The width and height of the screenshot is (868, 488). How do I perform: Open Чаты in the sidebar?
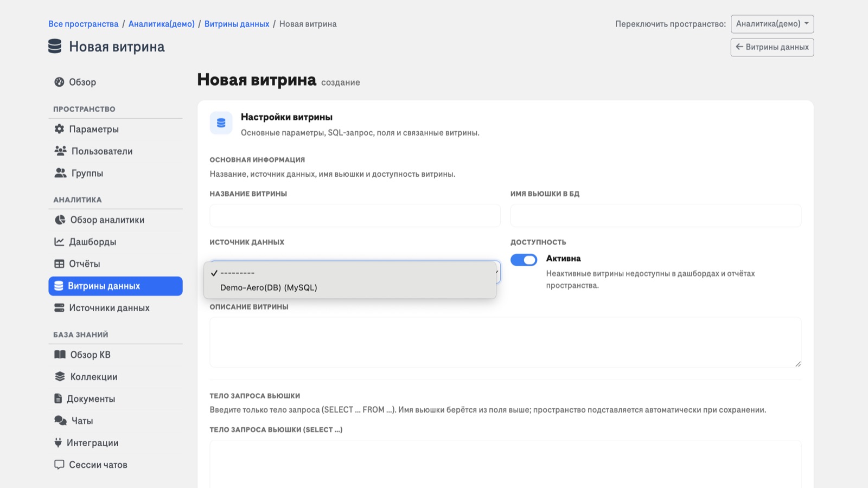coord(115,420)
